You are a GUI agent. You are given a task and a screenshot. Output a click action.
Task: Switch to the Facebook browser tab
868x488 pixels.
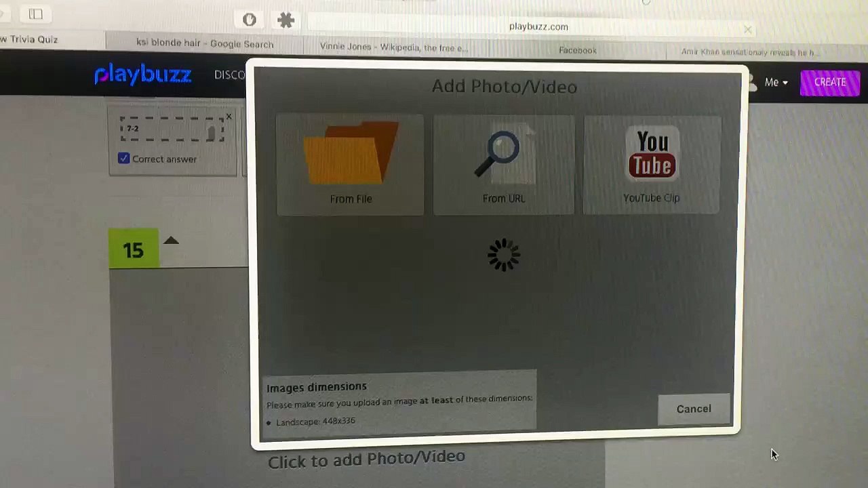[578, 50]
